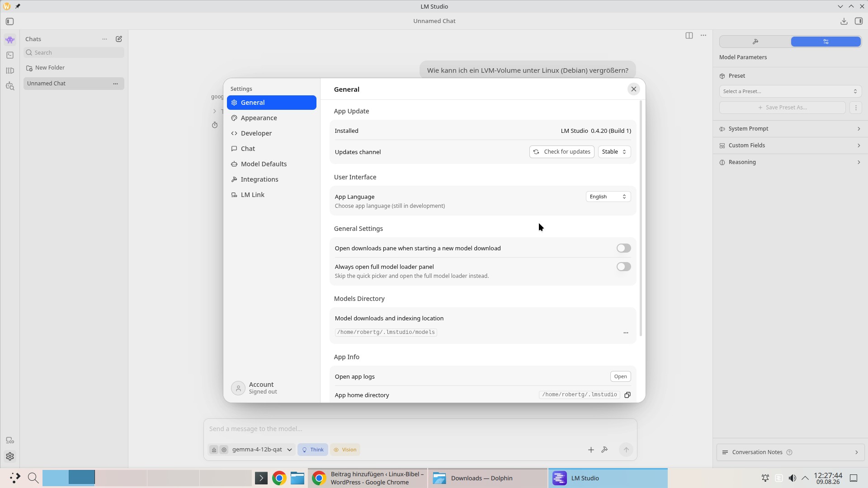Expand the Conversation Notes panel
The image size is (868, 488).
pos(790,452)
